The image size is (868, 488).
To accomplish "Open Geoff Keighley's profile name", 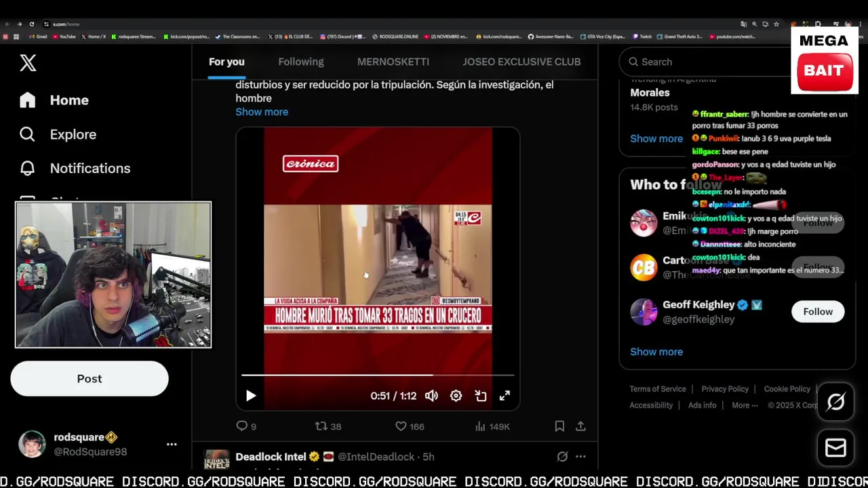I will [x=698, y=305].
